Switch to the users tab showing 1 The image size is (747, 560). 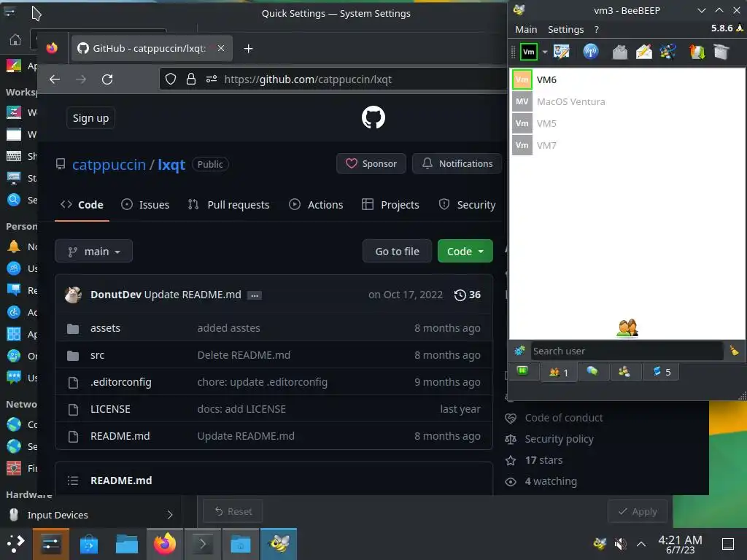[x=559, y=372]
